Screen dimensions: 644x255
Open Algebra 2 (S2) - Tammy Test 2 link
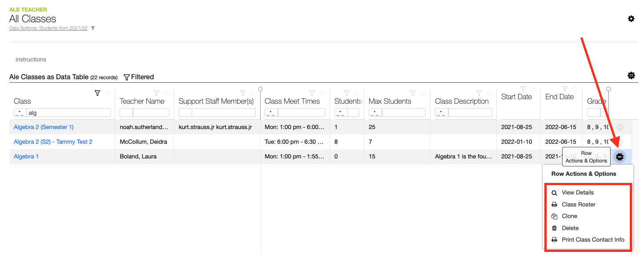[53, 142]
